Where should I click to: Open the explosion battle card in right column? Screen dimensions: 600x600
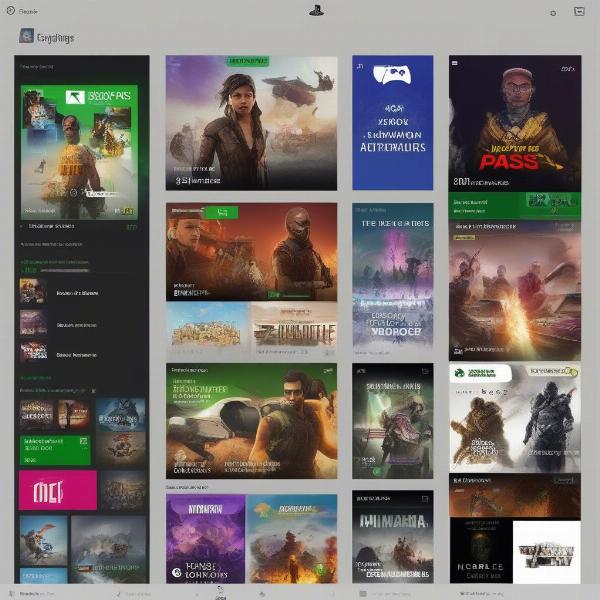(515, 291)
